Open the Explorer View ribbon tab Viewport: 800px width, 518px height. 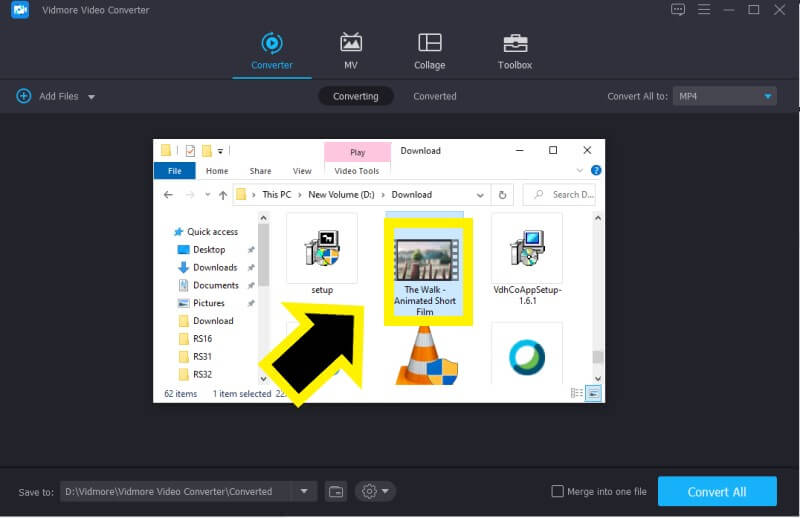click(x=301, y=171)
